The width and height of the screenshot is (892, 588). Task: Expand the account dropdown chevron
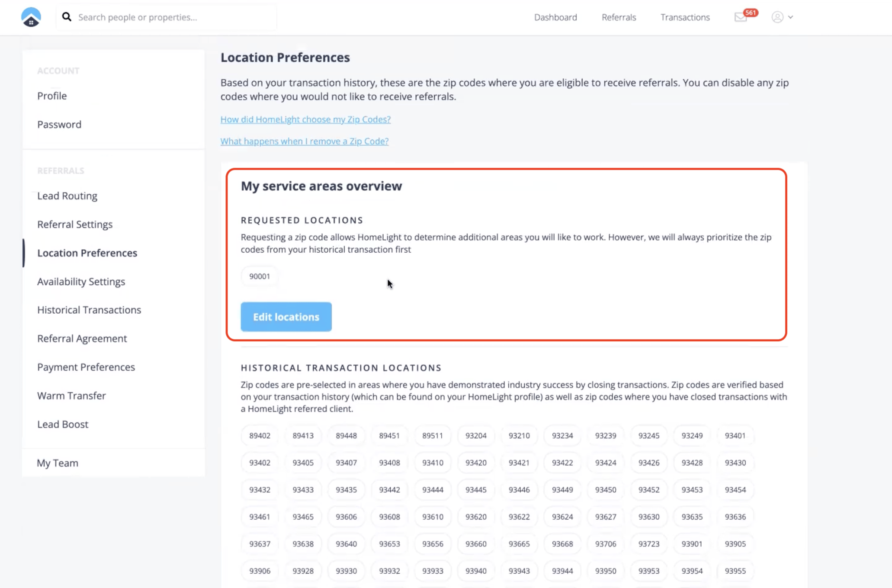[x=791, y=17]
